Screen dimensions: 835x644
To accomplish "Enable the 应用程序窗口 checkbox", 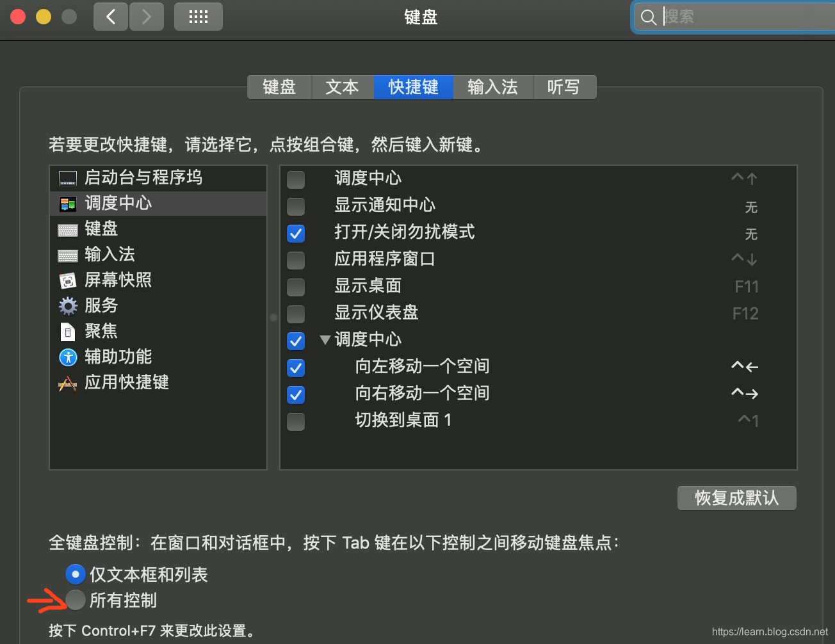I will point(296,261).
